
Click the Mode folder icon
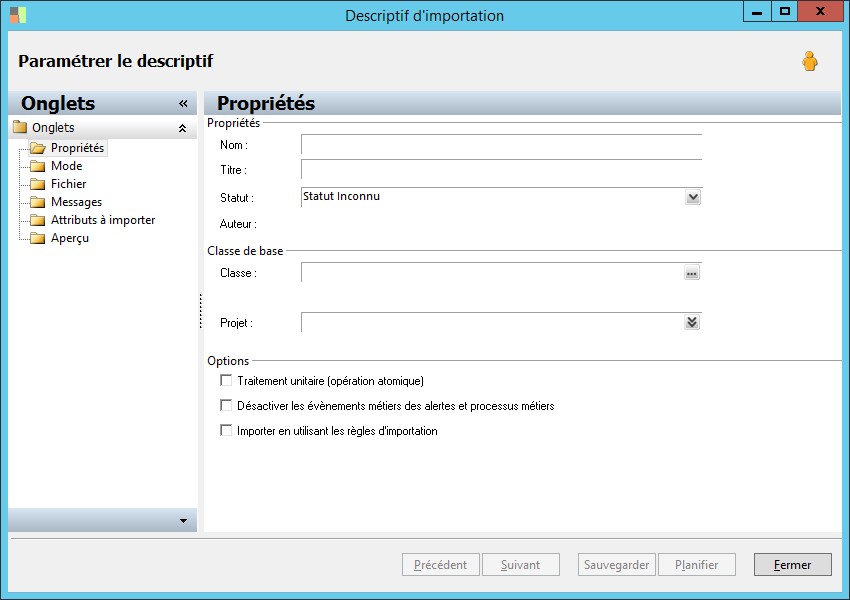[x=38, y=166]
